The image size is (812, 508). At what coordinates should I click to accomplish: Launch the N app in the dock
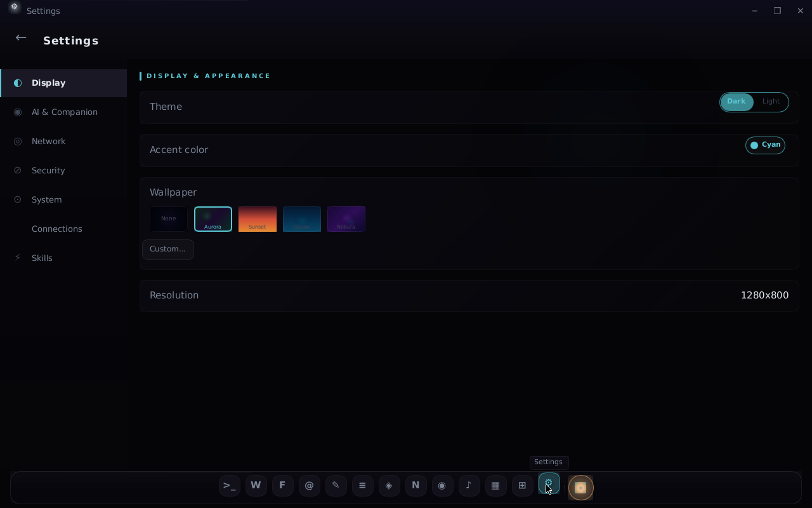click(416, 486)
